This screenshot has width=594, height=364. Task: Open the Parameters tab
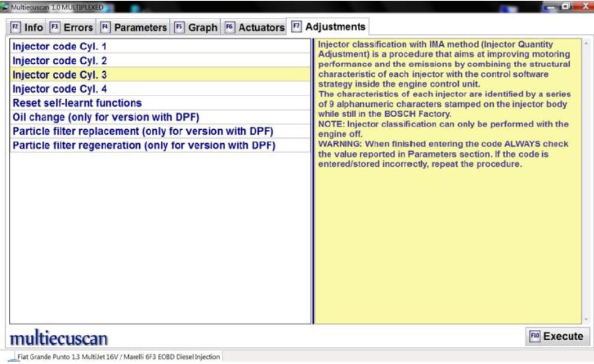133,27
